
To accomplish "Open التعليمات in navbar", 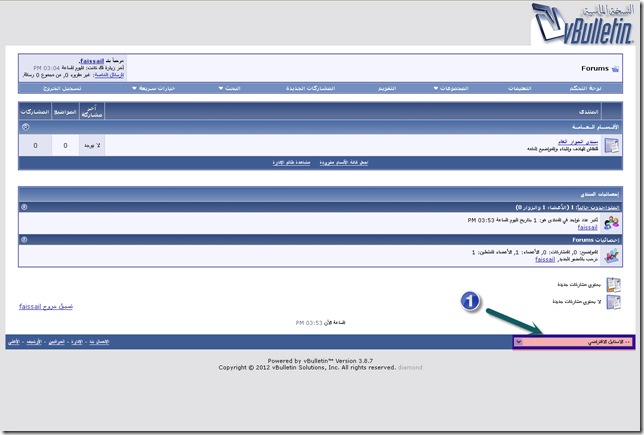I will 519,88.
